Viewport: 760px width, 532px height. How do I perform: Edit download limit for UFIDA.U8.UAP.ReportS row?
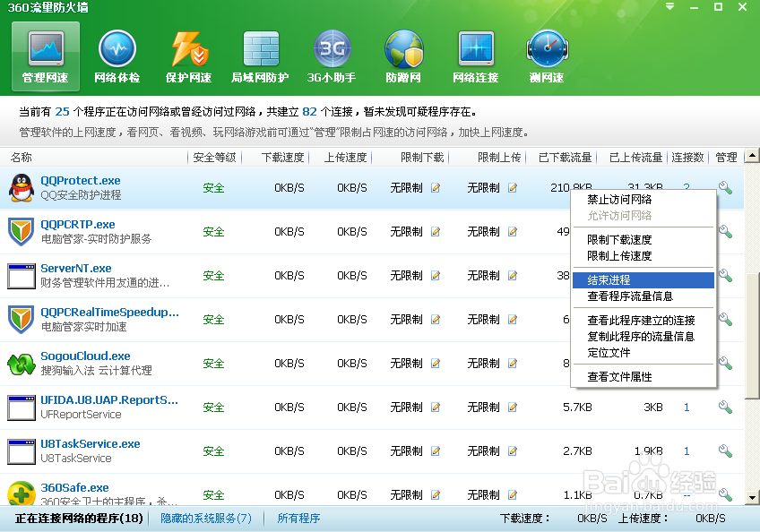pyautogui.click(x=436, y=407)
